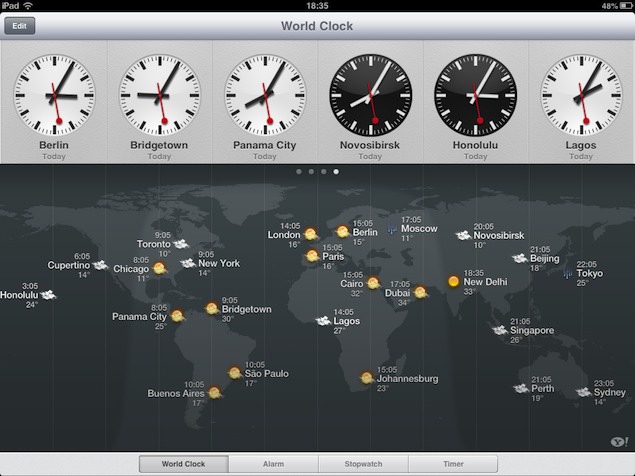
Task: Tap the Chicago sunny weather icon
Action: [159, 268]
